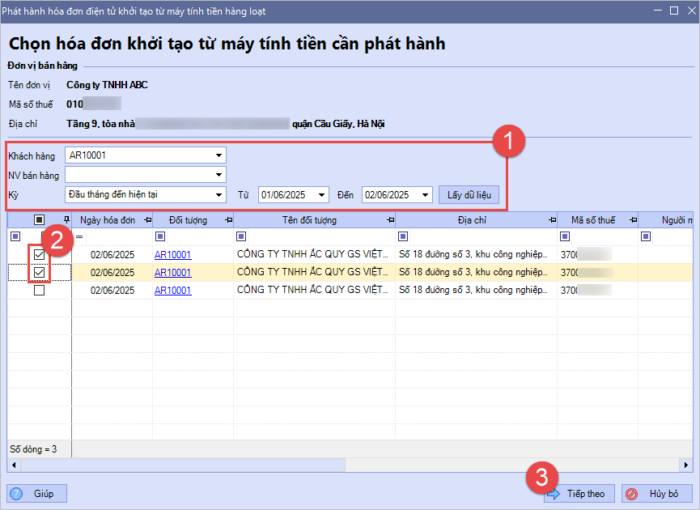Open the NV bán hàng dropdown
700x510 pixels.
coord(218,175)
